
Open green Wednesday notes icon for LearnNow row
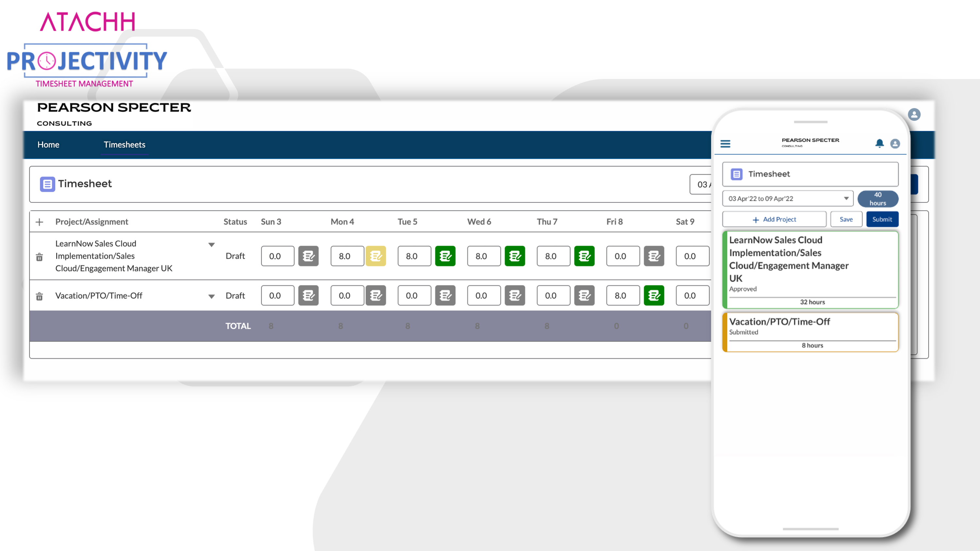click(x=515, y=256)
